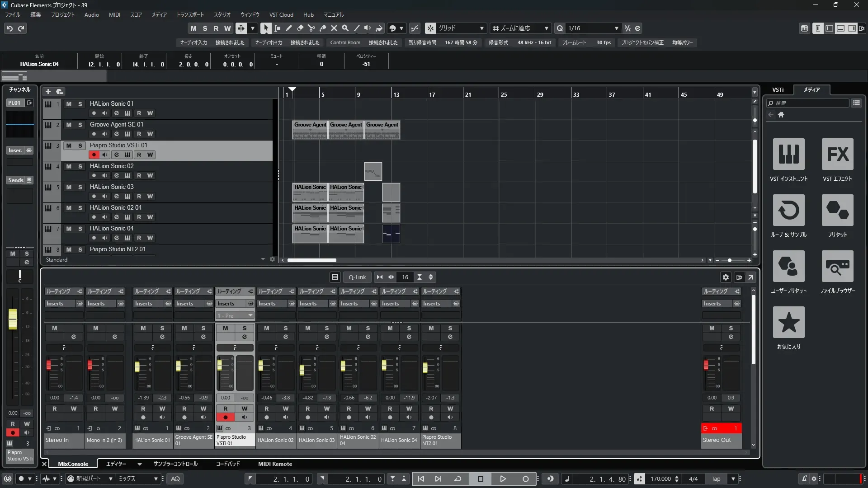This screenshot has height=488, width=868.
Task: Open MixConsole settings gear icon
Action: [726, 277]
